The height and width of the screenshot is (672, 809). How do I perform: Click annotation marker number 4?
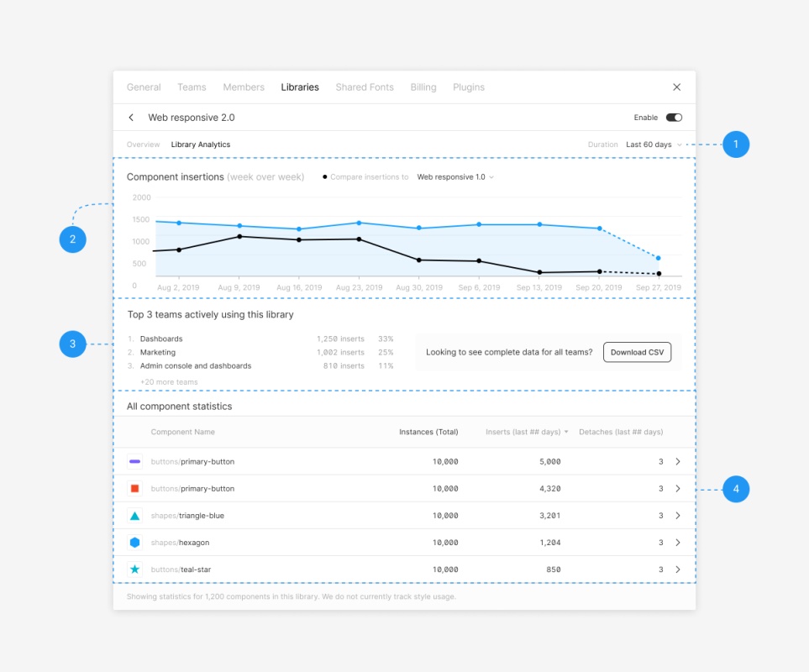click(735, 489)
